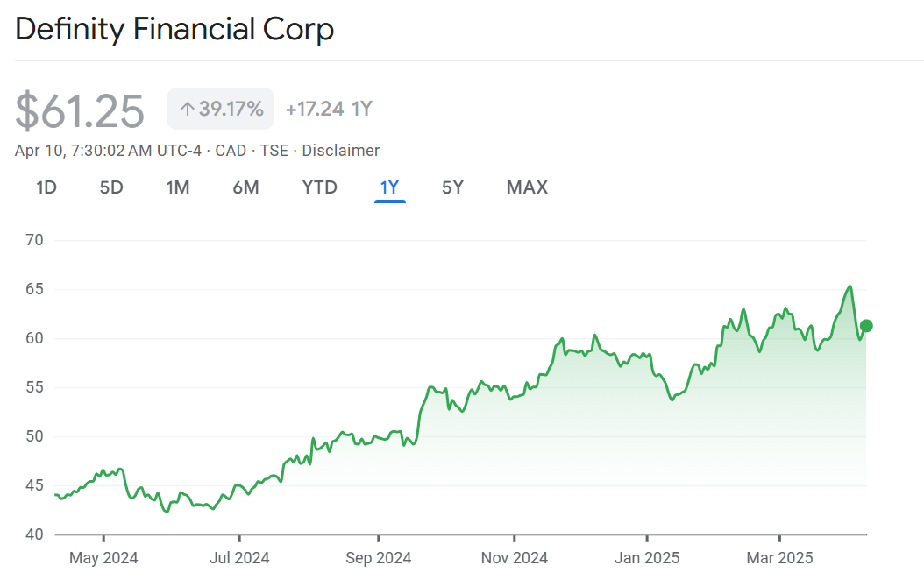
Task: Switch to the 1D time range
Action: coord(46,187)
